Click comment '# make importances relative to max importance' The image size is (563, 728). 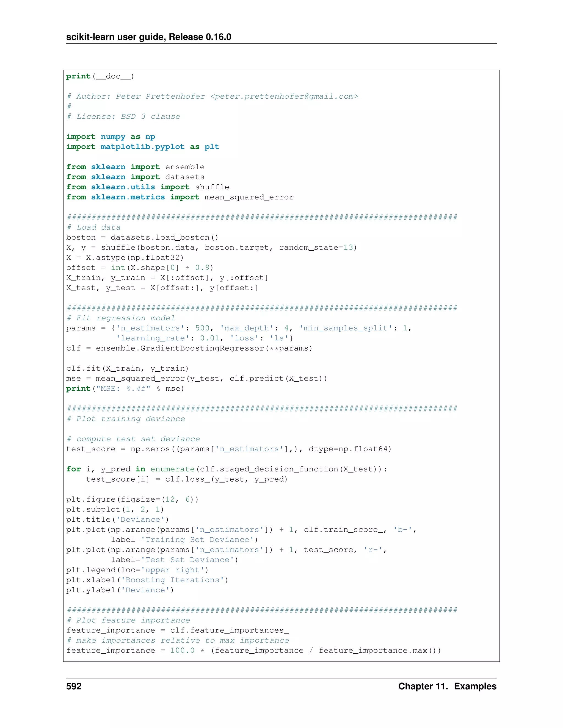(177, 640)
